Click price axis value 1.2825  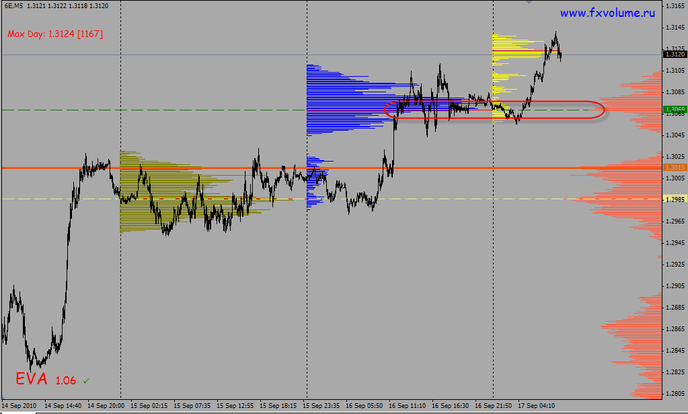tap(675, 372)
